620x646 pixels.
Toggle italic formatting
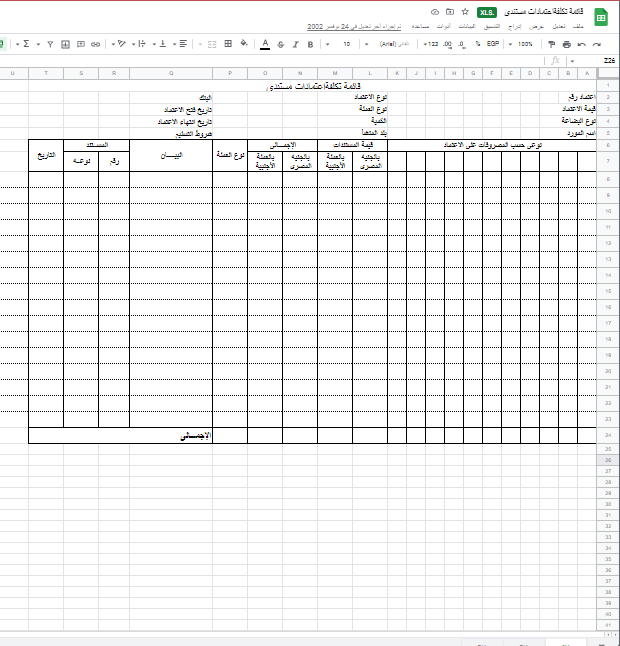296,45
